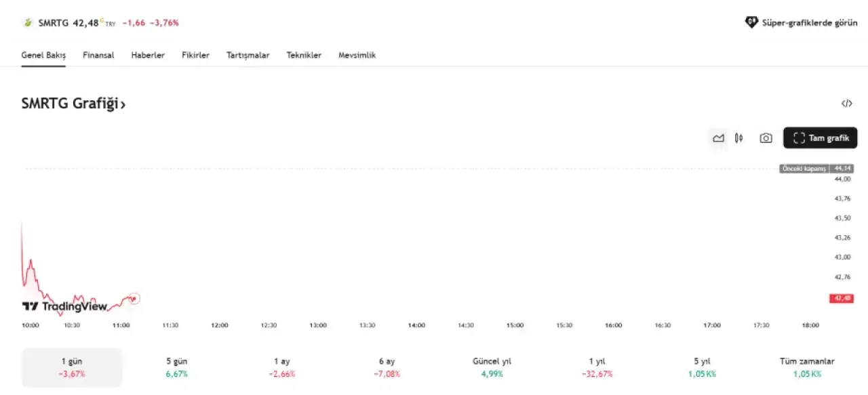The image size is (868, 395).
Task: Select the Tüm zamanlar time range
Action: (x=807, y=367)
